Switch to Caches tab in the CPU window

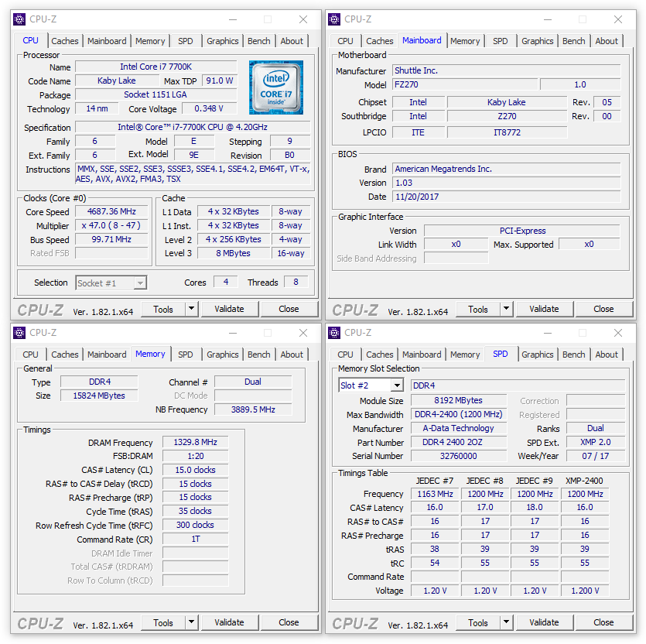[65, 41]
